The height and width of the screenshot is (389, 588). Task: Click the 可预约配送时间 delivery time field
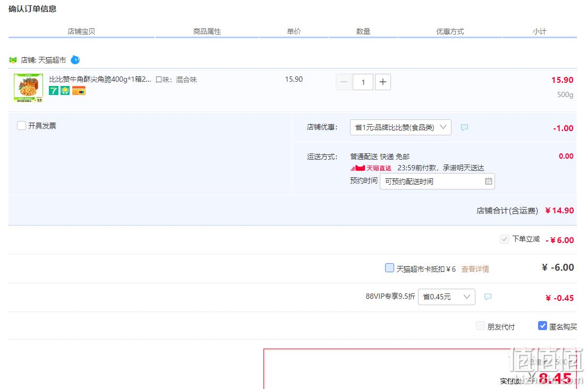(x=437, y=181)
